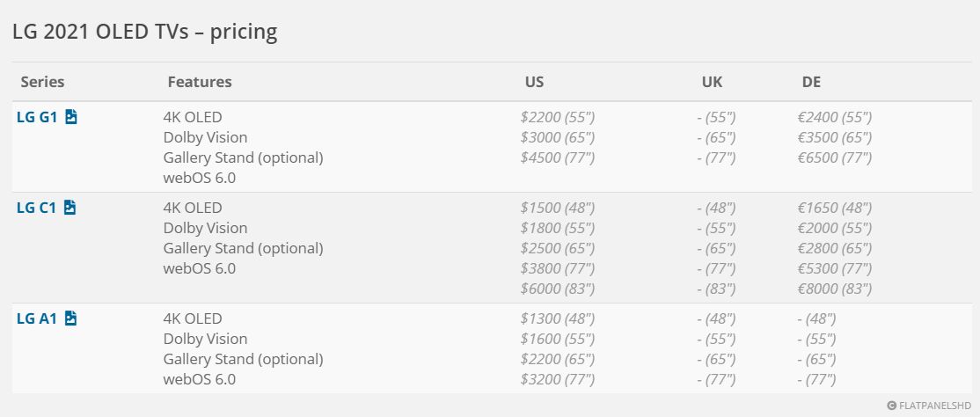
Task: Select the $6000 (83") C1 US price
Action: (x=558, y=289)
